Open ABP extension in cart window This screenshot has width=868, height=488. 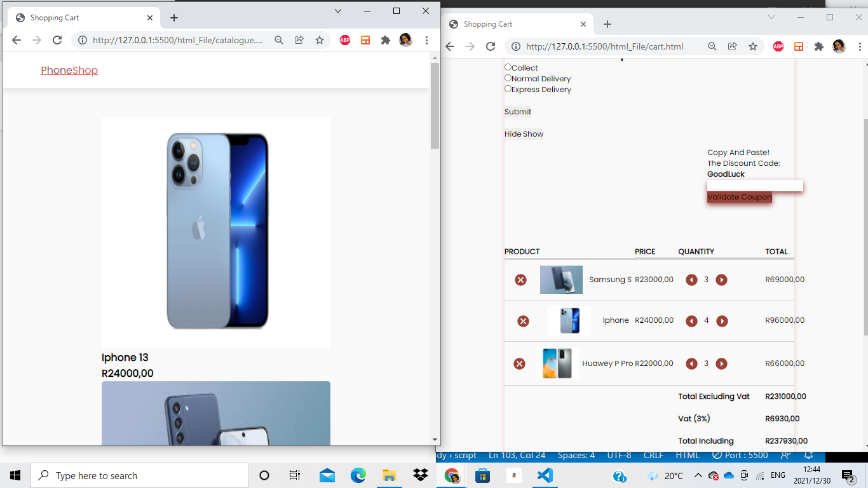(778, 46)
